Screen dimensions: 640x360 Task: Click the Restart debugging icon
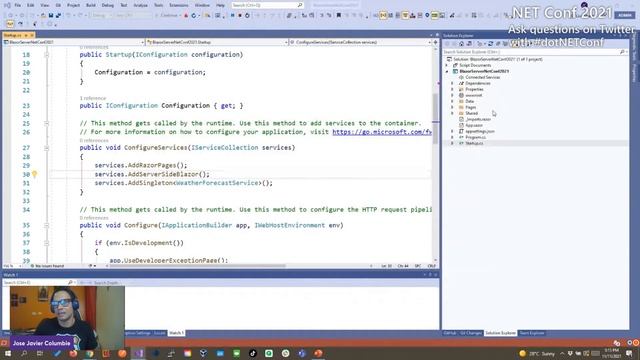(x=247, y=15)
